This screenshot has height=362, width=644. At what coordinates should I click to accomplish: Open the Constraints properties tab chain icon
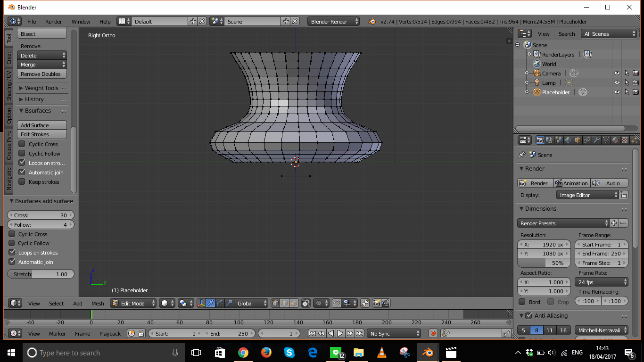coord(587,140)
